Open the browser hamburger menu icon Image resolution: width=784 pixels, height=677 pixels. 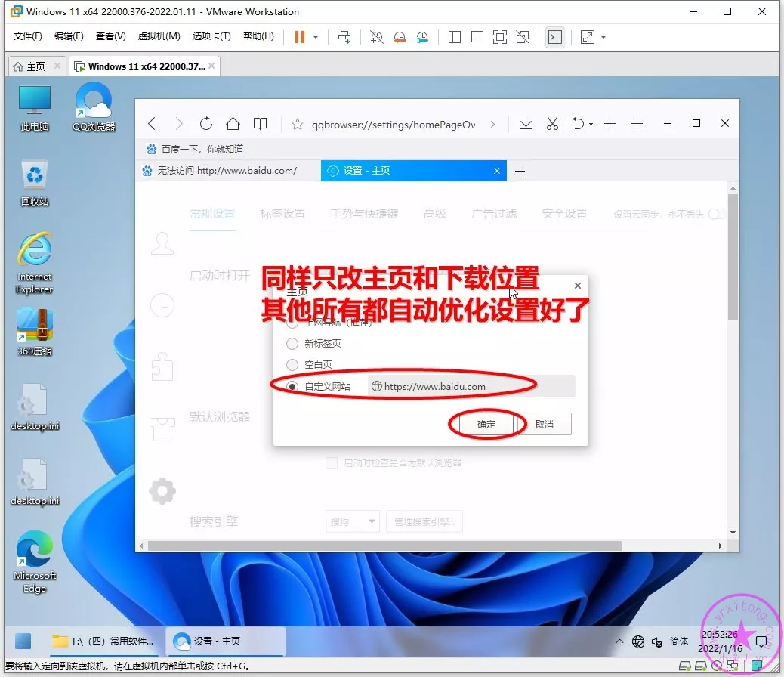tap(637, 124)
